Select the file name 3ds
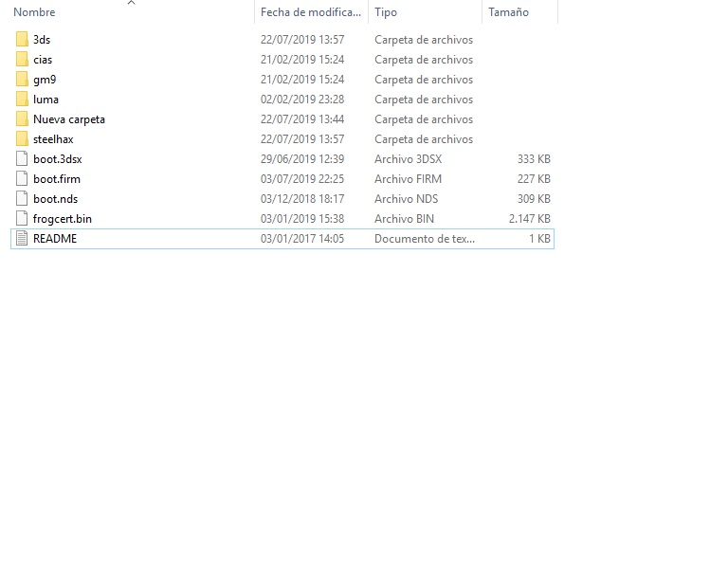The height and width of the screenshot is (582, 728). 42,40
